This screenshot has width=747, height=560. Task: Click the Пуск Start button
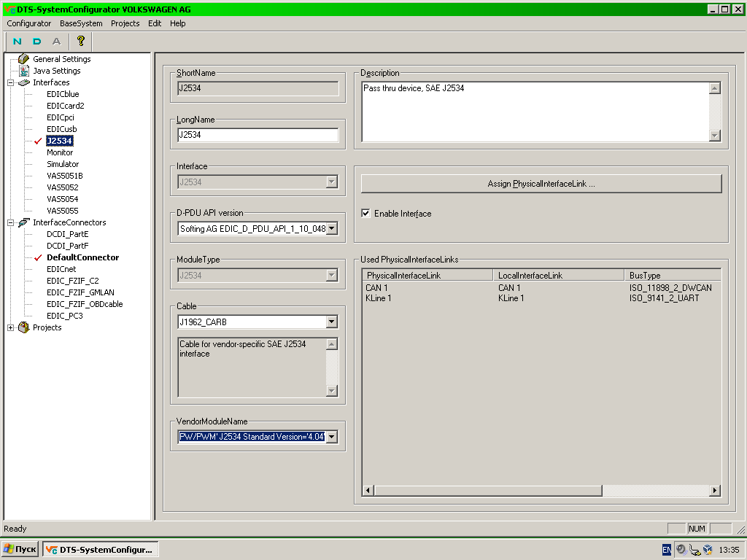tap(20, 549)
